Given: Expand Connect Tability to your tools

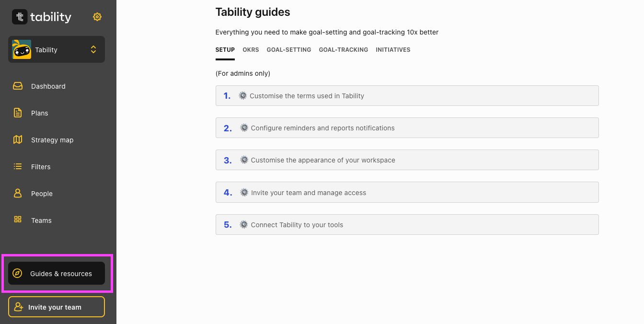Looking at the screenshot, I should pos(407,225).
